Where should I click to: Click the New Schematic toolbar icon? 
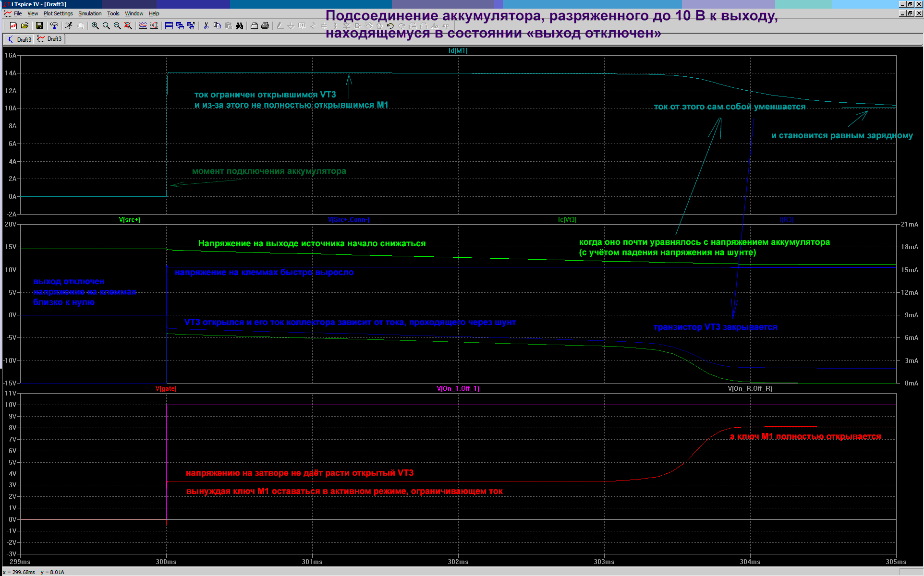coord(13,25)
